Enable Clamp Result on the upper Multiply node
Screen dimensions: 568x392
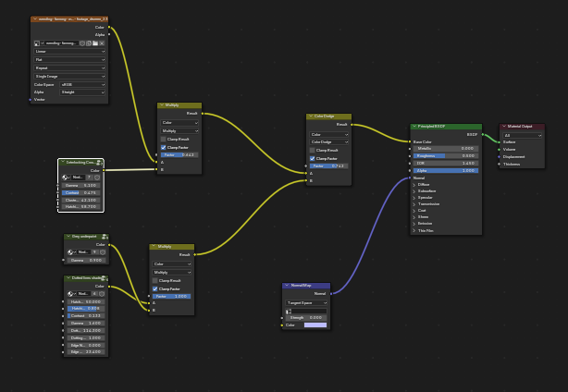(164, 139)
